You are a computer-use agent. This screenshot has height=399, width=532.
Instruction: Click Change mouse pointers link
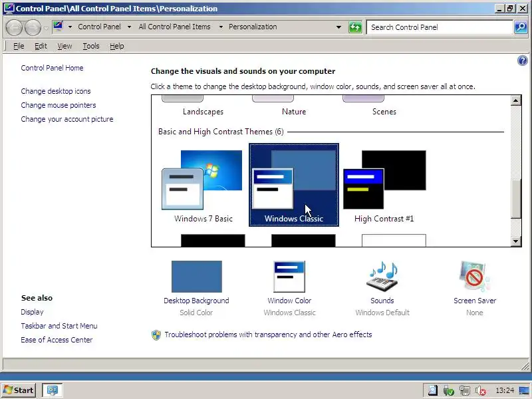pos(59,105)
